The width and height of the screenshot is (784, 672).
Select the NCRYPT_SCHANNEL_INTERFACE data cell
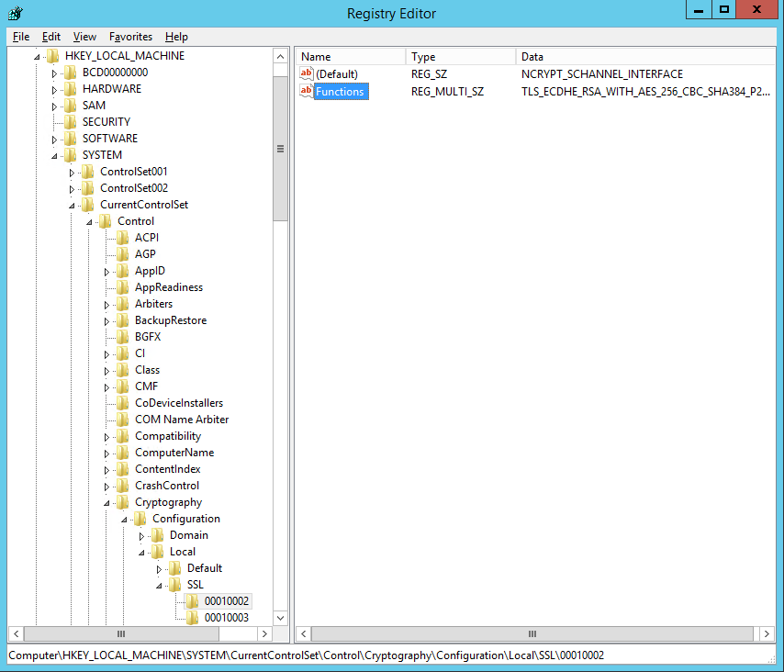[602, 74]
